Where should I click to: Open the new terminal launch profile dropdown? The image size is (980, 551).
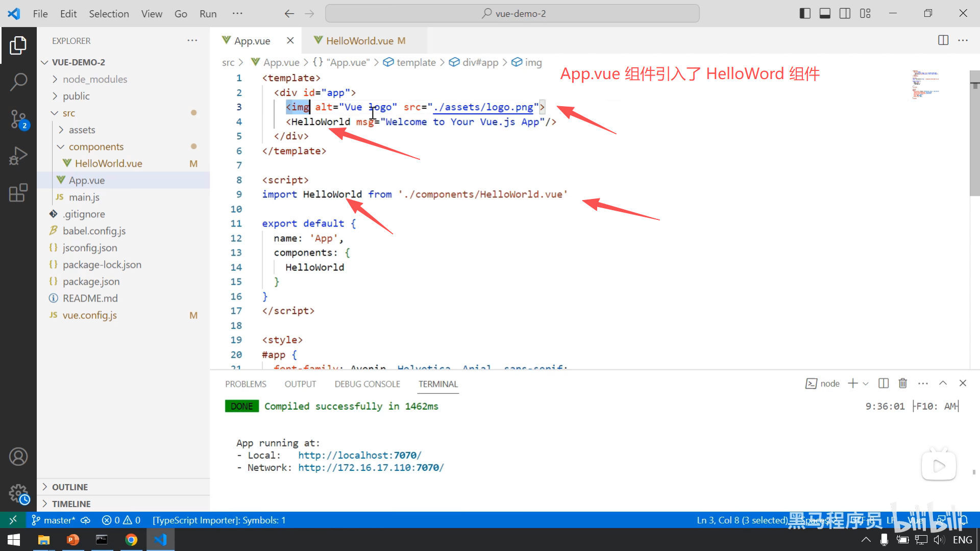coord(866,384)
